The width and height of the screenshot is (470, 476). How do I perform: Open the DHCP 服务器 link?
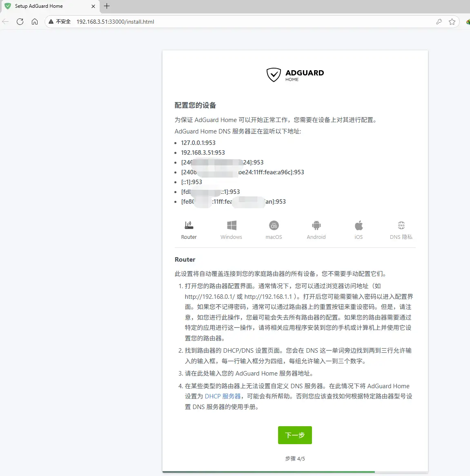223,396
